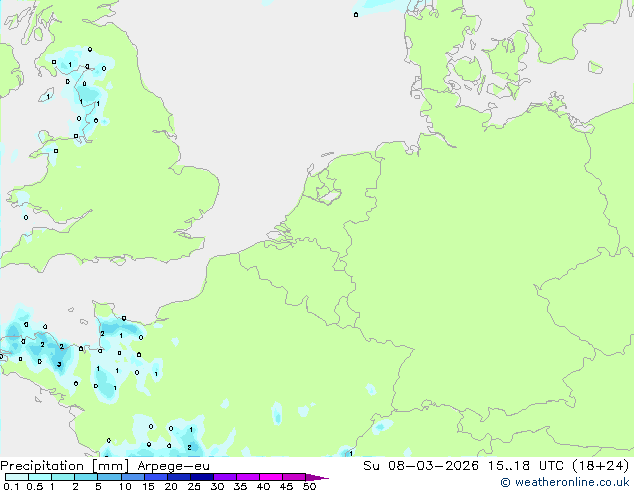This screenshot has width=634, height=490.
Task: Click the legend value '20'
Action: coord(171,486)
